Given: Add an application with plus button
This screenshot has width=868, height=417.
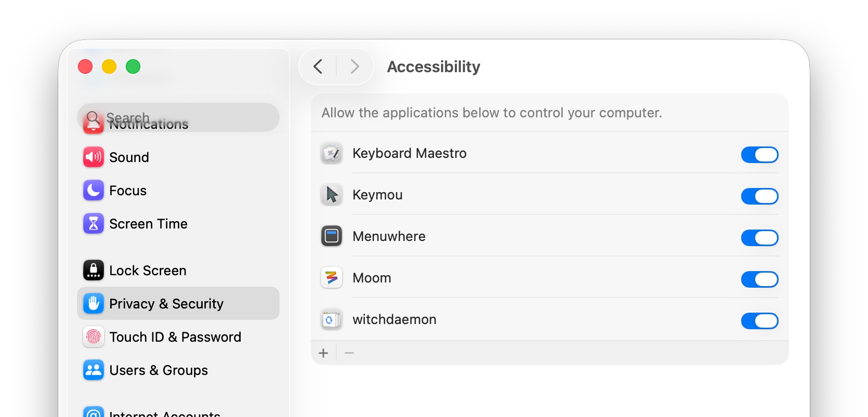Looking at the screenshot, I should click(323, 353).
